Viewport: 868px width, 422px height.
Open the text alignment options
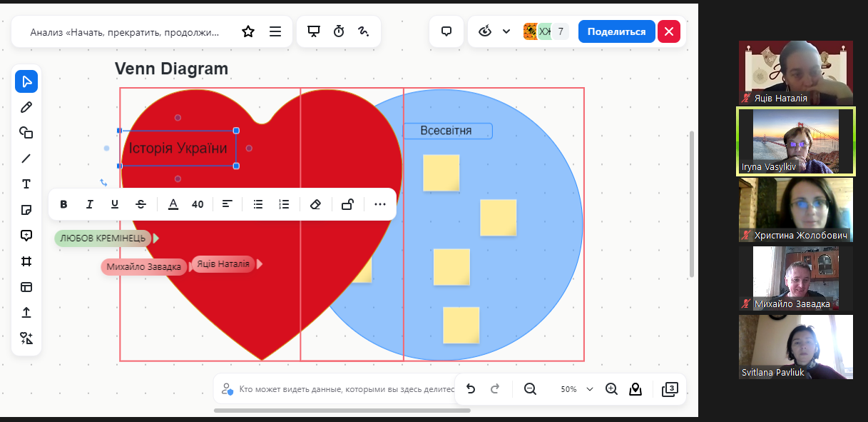[x=228, y=204]
